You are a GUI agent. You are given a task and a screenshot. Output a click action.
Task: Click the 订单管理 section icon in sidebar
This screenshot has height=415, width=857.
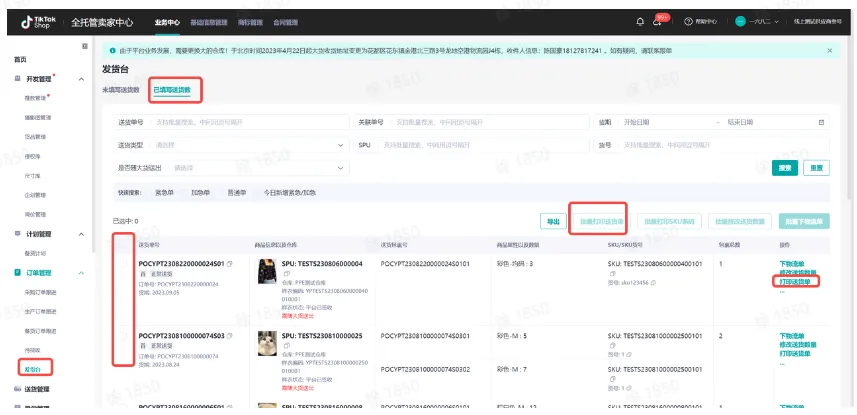17,273
